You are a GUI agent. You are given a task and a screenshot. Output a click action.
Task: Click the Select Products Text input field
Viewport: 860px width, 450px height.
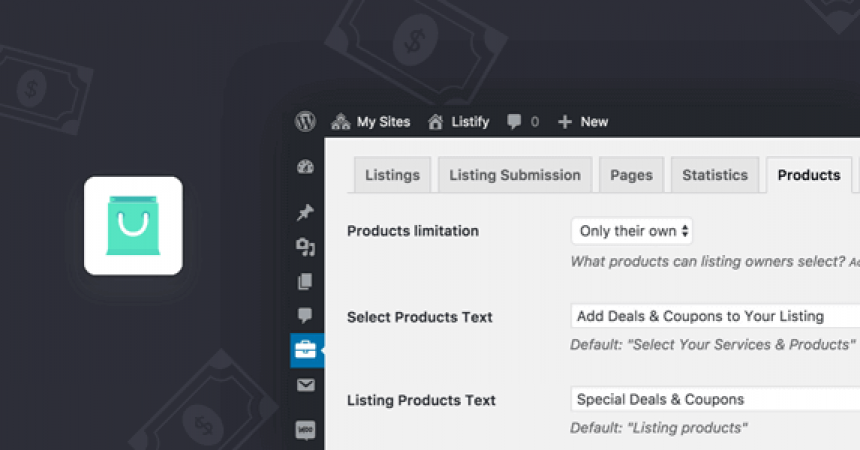pyautogui.click(x=715, y=316)
